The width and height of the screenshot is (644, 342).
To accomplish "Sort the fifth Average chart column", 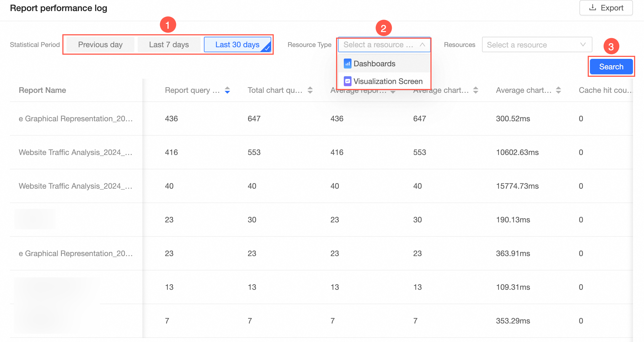I will [558, 90].
